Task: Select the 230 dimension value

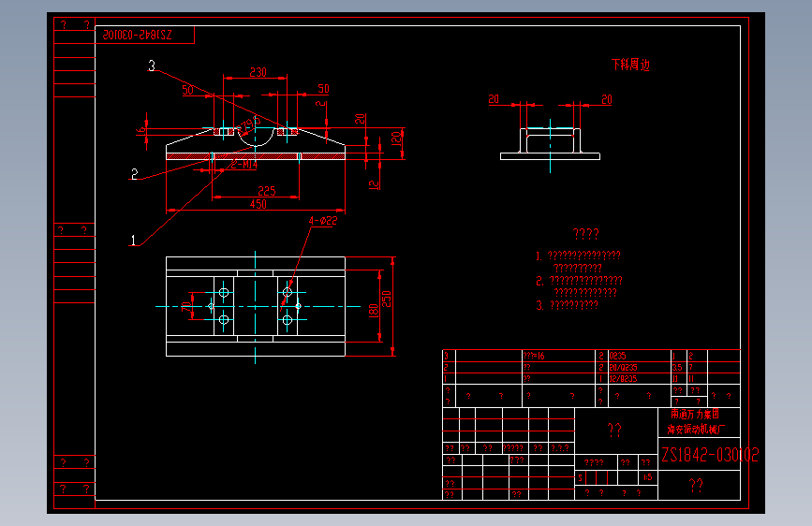Action: coord(258,72)
